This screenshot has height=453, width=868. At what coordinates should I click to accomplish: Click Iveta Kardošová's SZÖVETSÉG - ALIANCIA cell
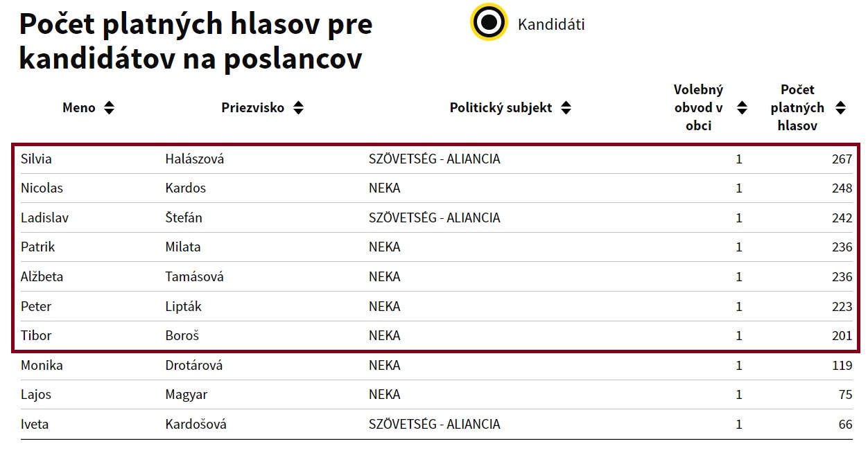click(x=434, y=425)
